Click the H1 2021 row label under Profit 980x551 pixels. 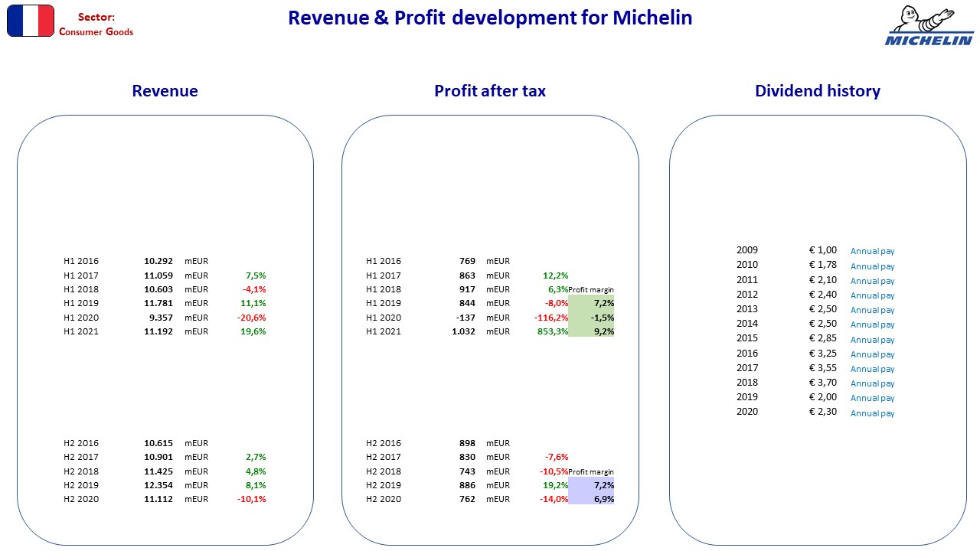click(x=384, y=331)
